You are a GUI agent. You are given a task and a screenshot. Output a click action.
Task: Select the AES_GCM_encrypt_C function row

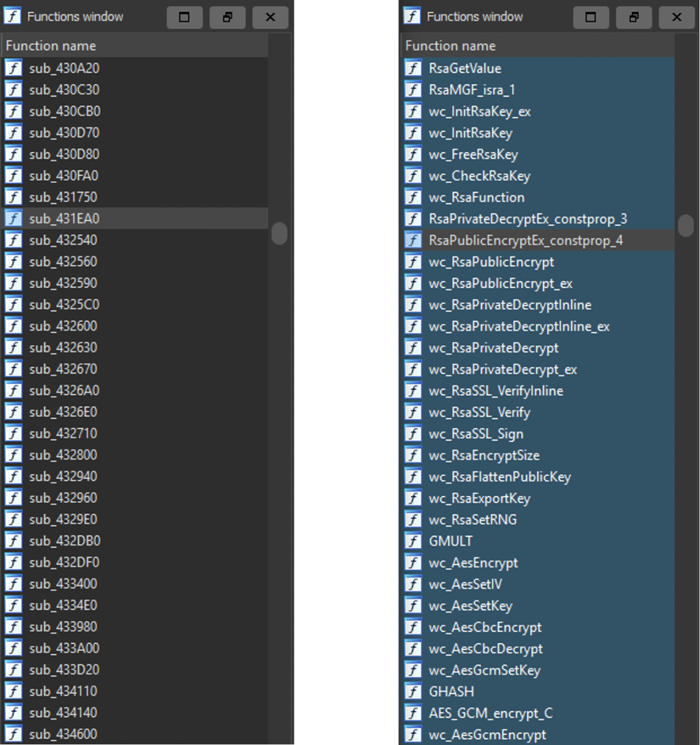pos(491,713)
